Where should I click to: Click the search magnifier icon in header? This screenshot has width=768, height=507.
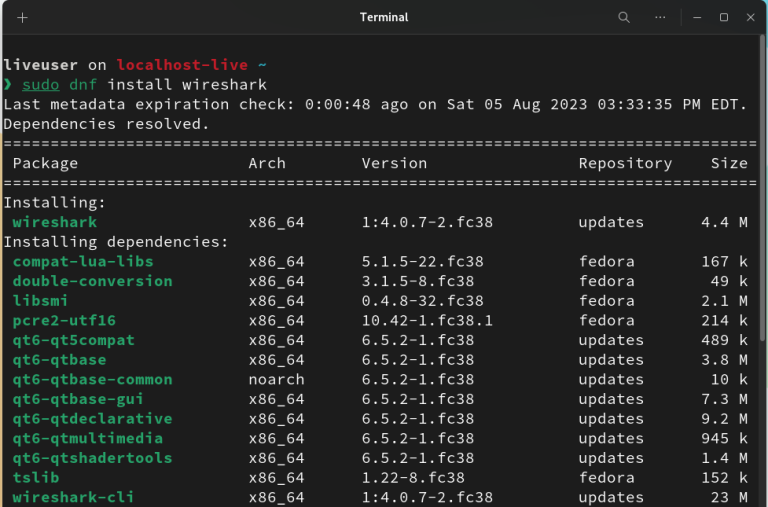pos(624,17)
